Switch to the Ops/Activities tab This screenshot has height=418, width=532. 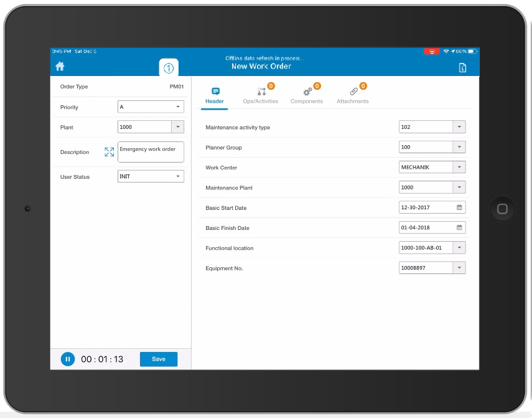click(261, 95)
